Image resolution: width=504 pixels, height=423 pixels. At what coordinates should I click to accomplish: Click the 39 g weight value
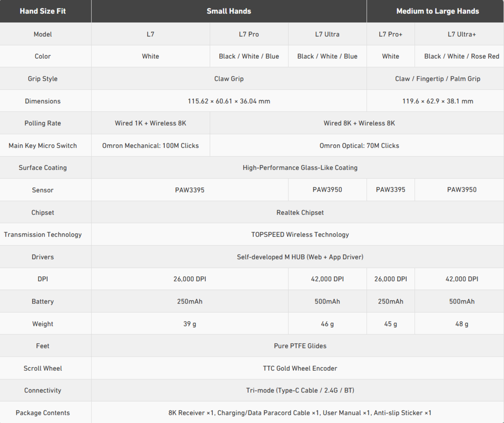[x=190, y=324]
